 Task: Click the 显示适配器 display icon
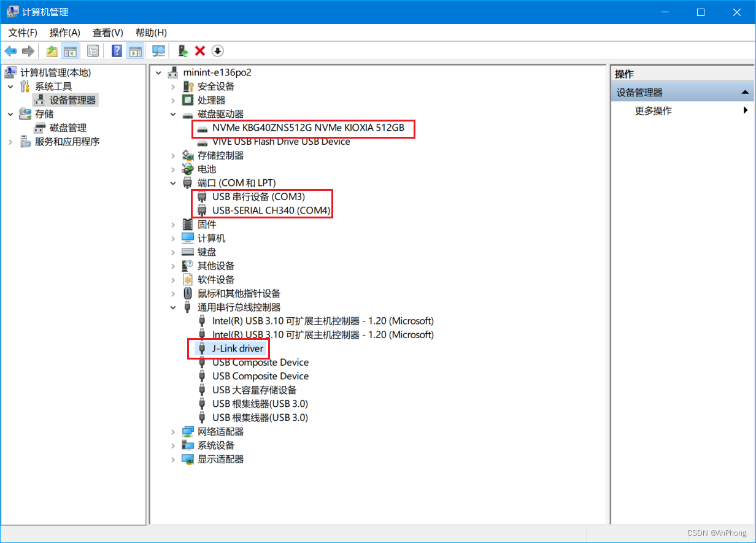tap(188, 460)
